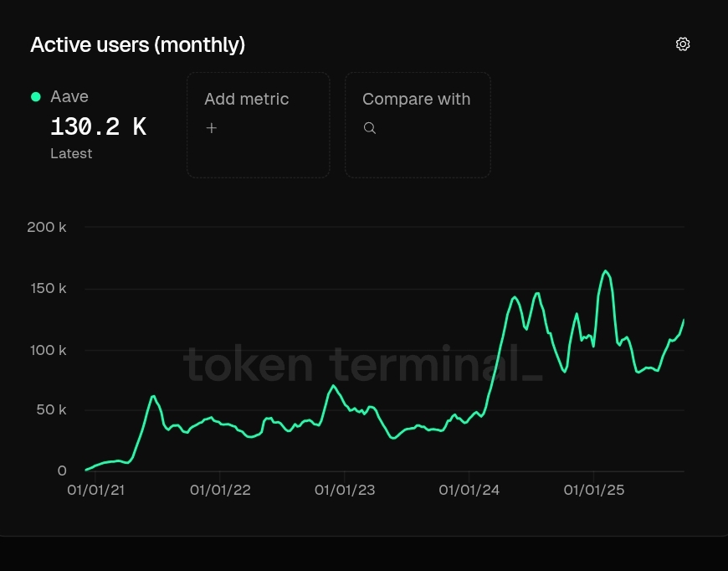Pick the 01/01/24 x-axis date label
This screenshot has height=571, width=728.
point(469,491)
